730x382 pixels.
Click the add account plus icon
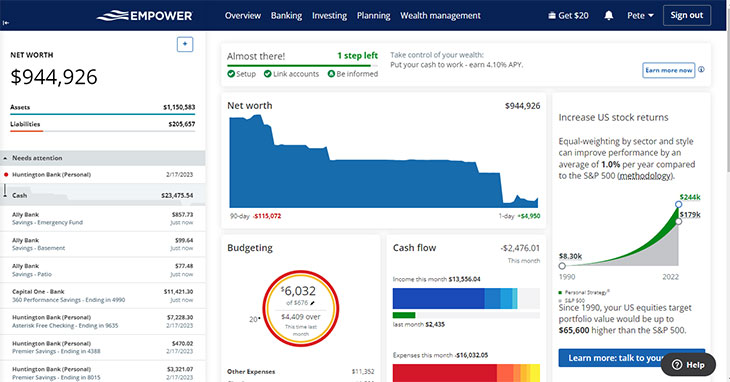(185, 44)
